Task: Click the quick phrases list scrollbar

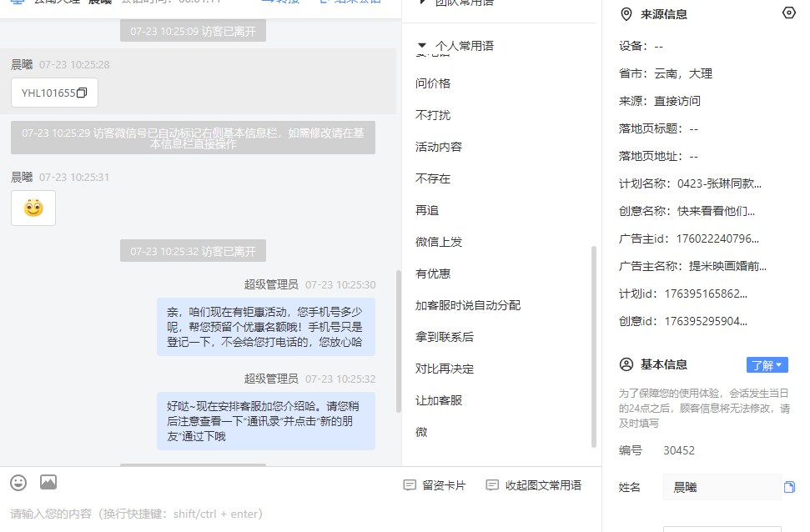Action: (x=594, y=347)
